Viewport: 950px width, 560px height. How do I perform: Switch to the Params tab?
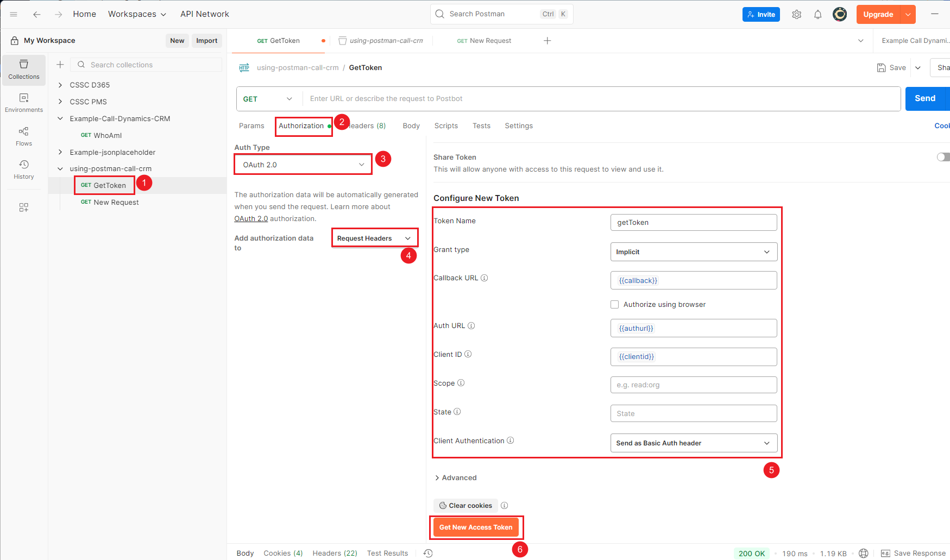point(251,126)
